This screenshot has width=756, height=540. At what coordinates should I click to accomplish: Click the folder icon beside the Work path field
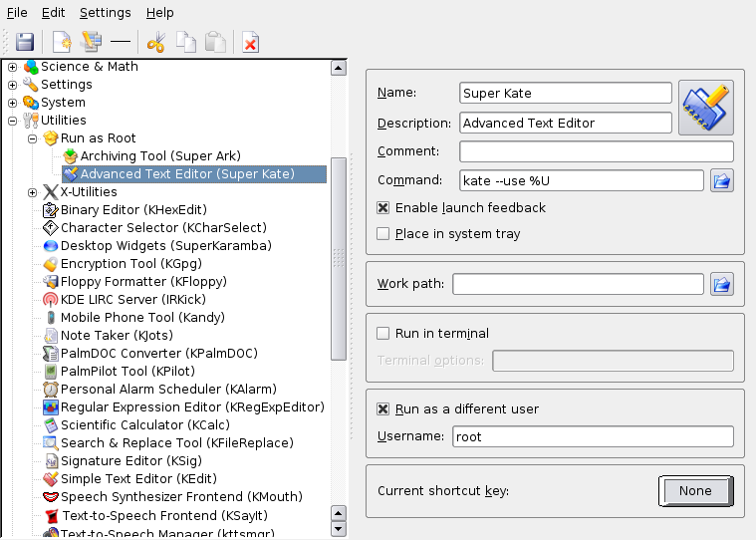(722, 284)
